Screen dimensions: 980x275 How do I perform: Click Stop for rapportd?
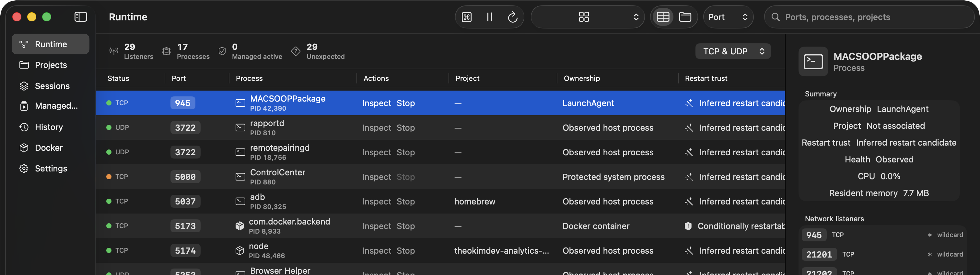click(405, 128)
